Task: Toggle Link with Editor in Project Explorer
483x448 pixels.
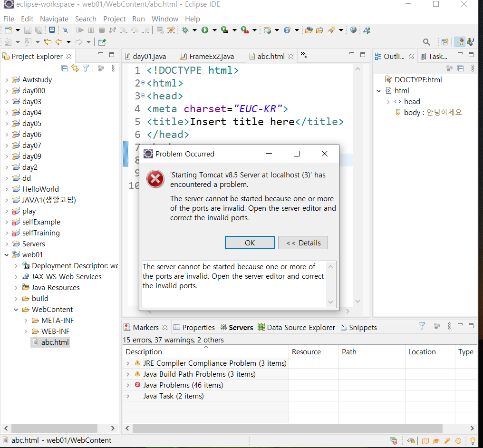Action: coord(75,68)
